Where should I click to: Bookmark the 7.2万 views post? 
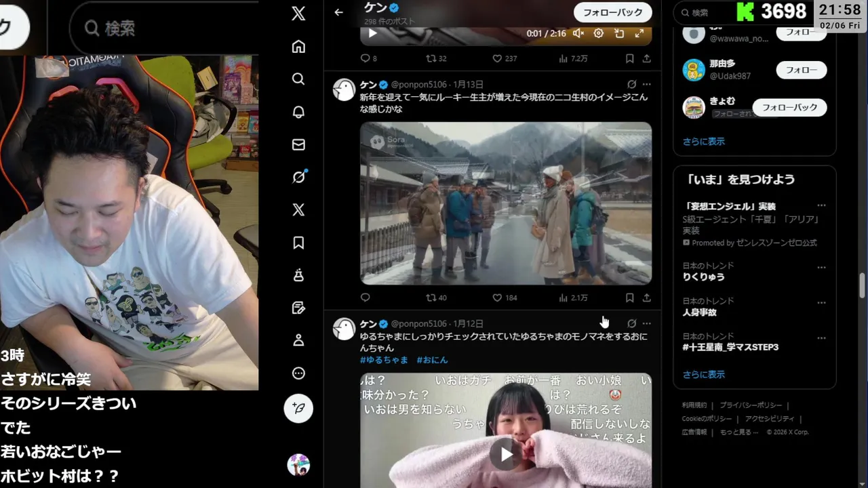click(630, 58)
